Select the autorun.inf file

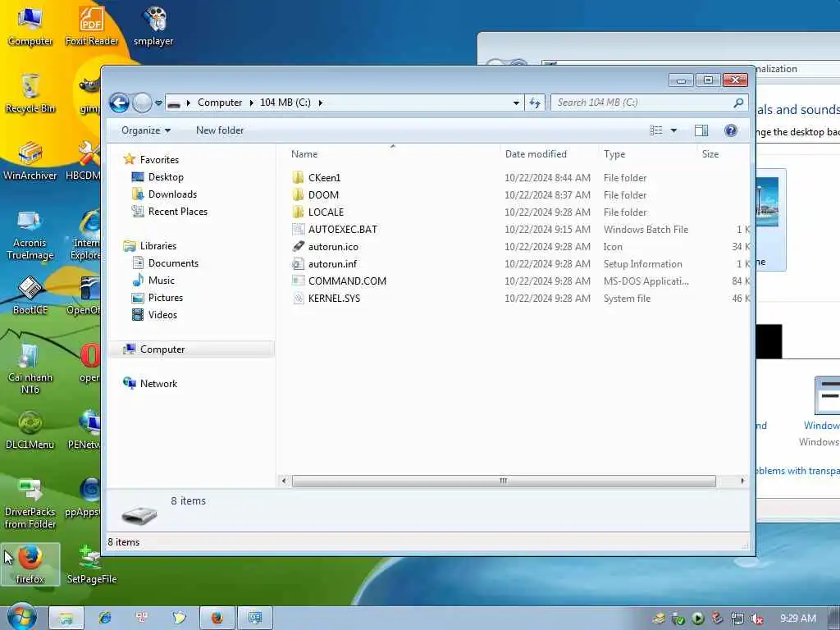(x=332, y=263)
